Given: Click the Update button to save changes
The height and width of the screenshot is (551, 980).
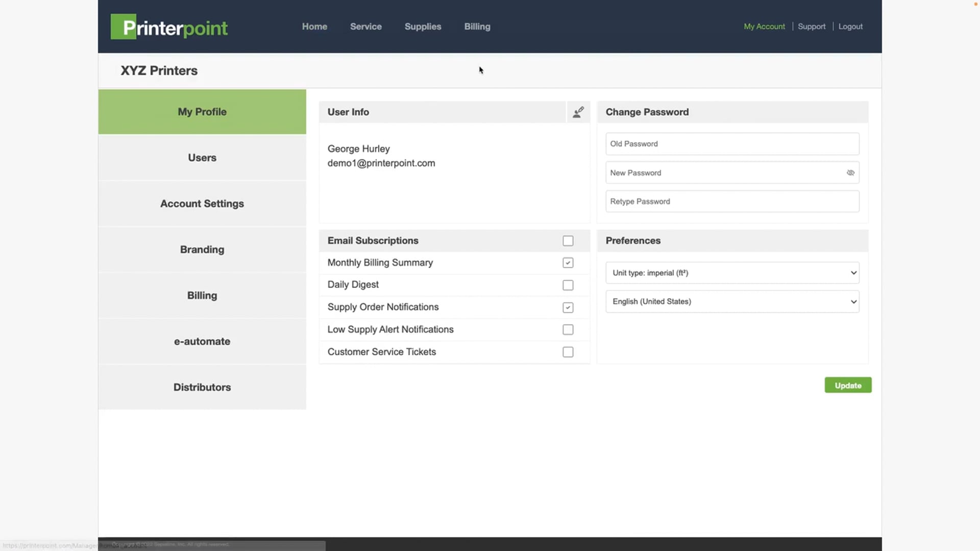Looking at the screenshot, I should [x=847, y=385].
